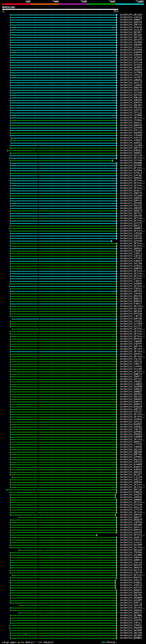Screen dimensions: 146x644
Task: Click the UniRef100_Q8IDR9 hit label
Action: point(131,635)
